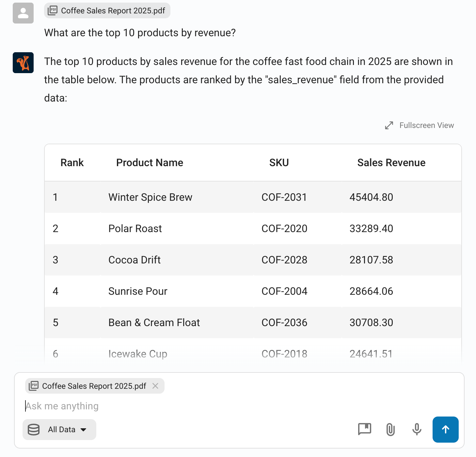Open the Coffee Sales Report 2025.pdf message attachment
This screenshot has width=476, height=457.
(x=107, y=11)
